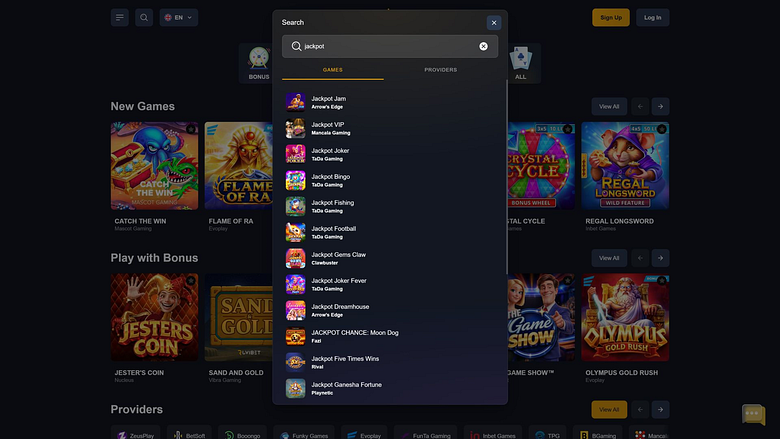Select the Funky Games provider chip

pyautogui.click(x=304, y=434)
